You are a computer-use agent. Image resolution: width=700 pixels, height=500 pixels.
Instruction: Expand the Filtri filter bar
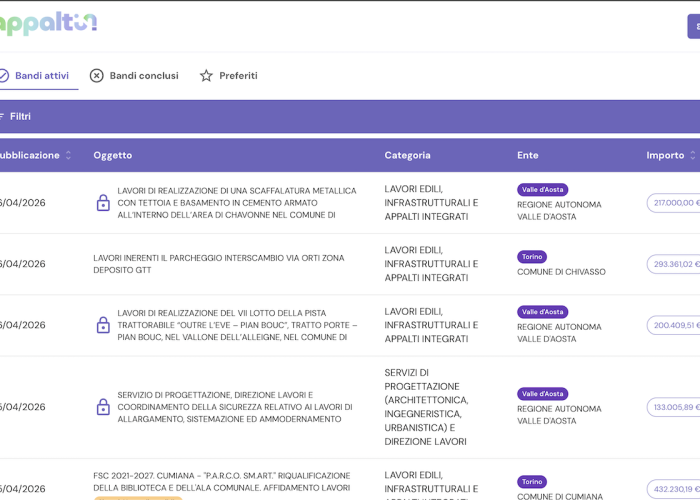19,116
